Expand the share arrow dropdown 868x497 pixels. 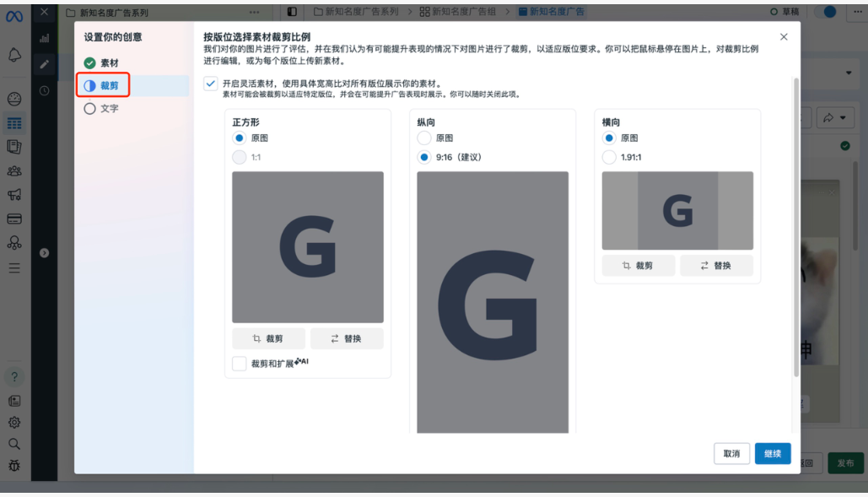click(833, 118)
